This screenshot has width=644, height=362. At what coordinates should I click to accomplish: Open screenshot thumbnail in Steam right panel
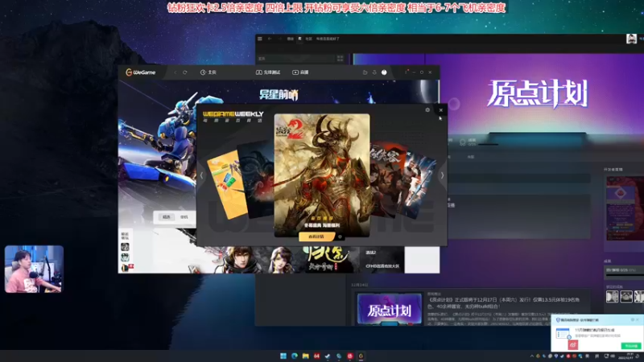click(x=625, y=208)
